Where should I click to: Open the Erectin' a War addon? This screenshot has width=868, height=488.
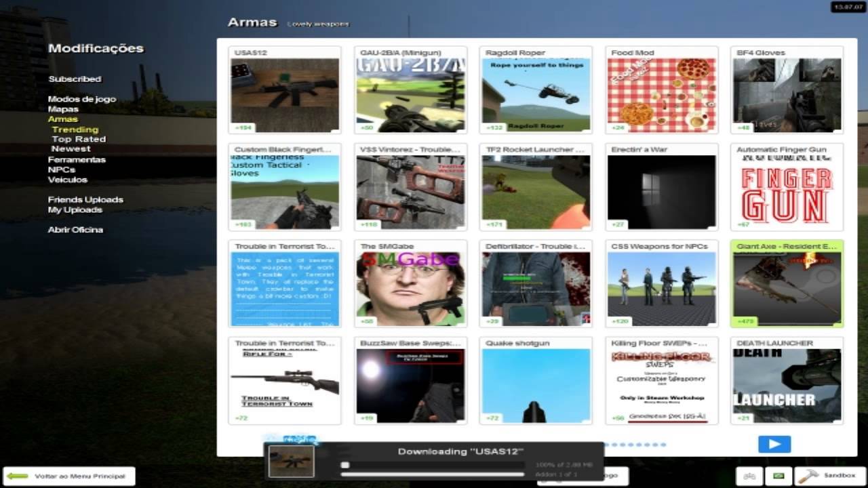click(661, 187)
